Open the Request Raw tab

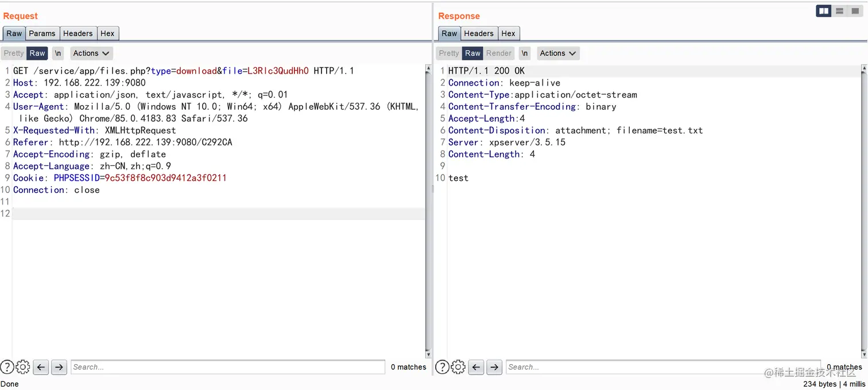point(14,33)
